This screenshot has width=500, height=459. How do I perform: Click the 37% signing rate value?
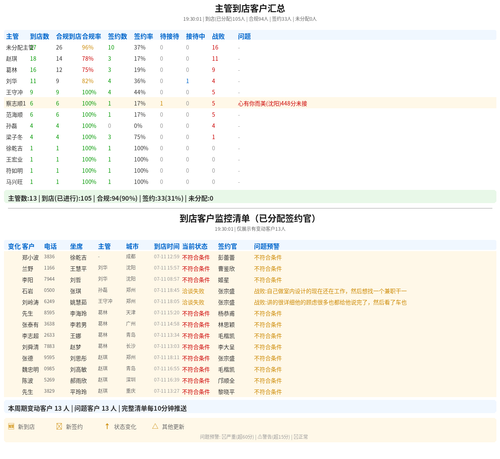coord(140,48)
